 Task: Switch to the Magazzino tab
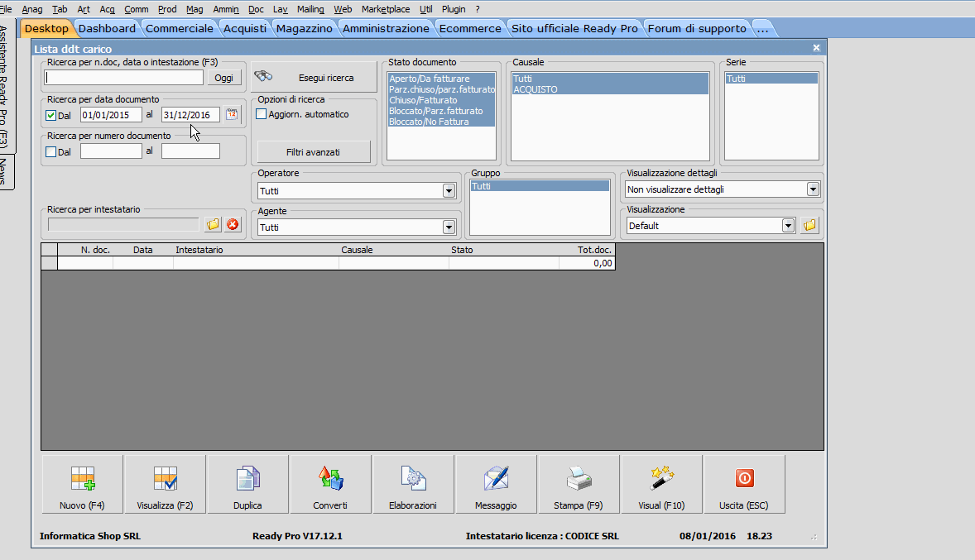coord(304,28)
